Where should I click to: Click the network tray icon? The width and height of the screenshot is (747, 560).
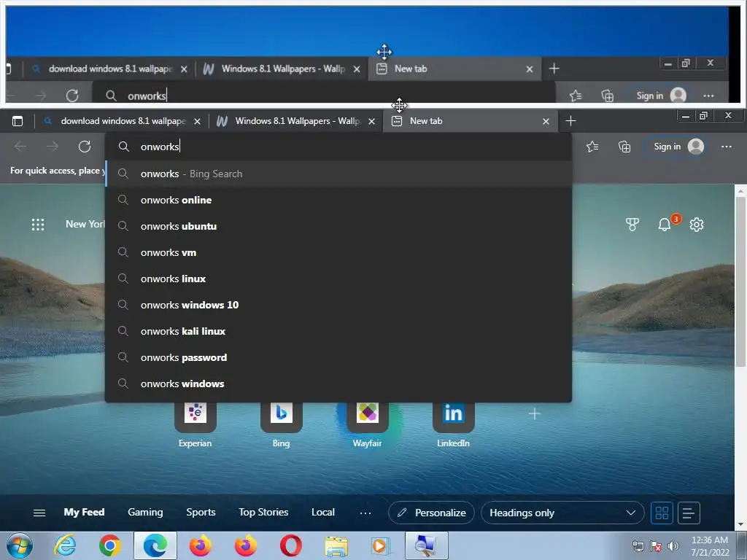click(x=638, y=546)
